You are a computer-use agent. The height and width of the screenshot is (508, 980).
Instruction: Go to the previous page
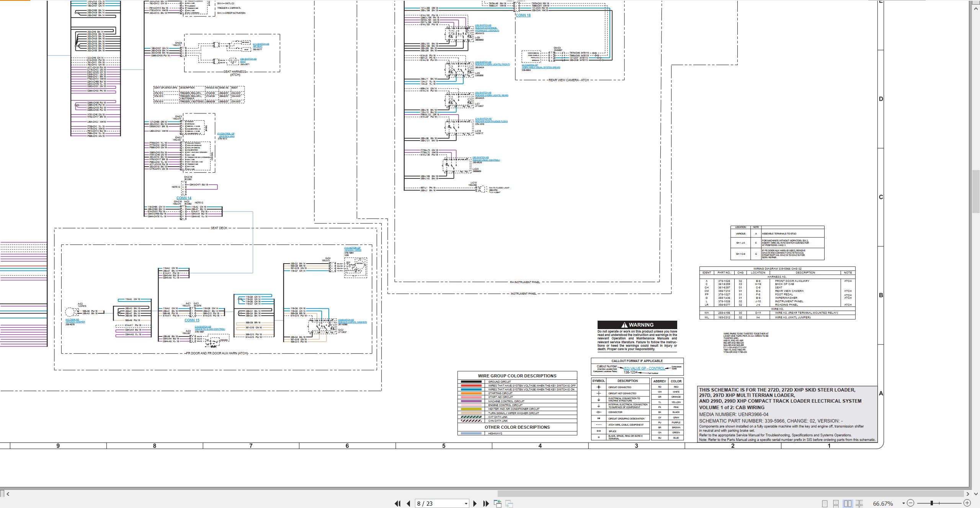coord(408,503)
